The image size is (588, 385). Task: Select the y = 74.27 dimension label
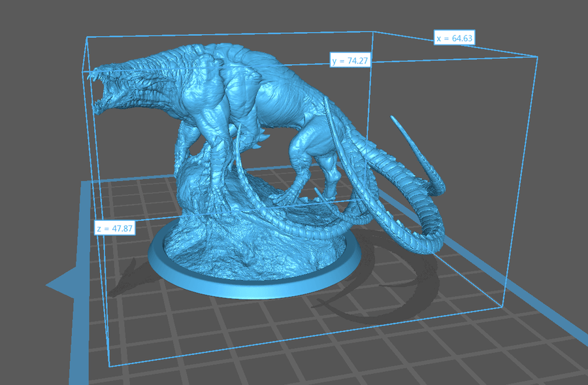click(351, 61)
